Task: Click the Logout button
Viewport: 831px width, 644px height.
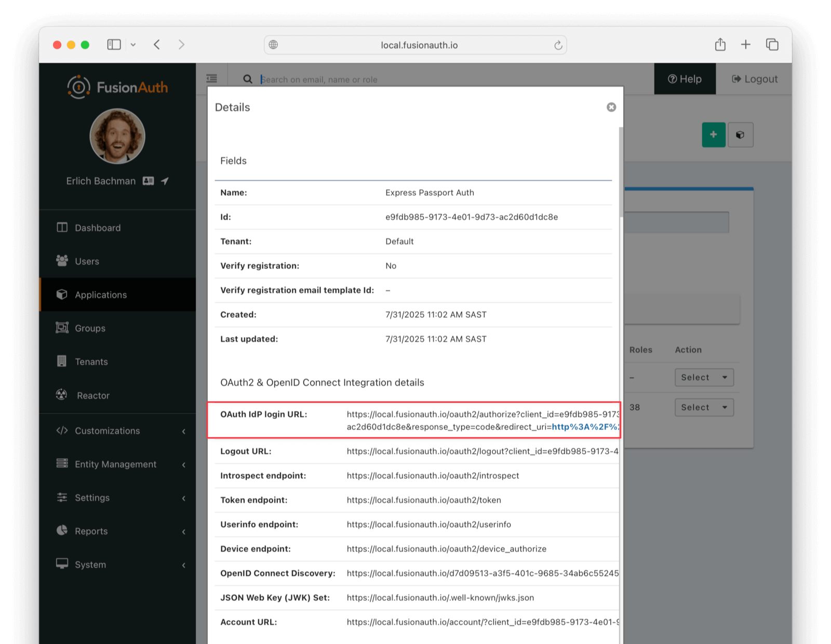Action: click(754, 79)
